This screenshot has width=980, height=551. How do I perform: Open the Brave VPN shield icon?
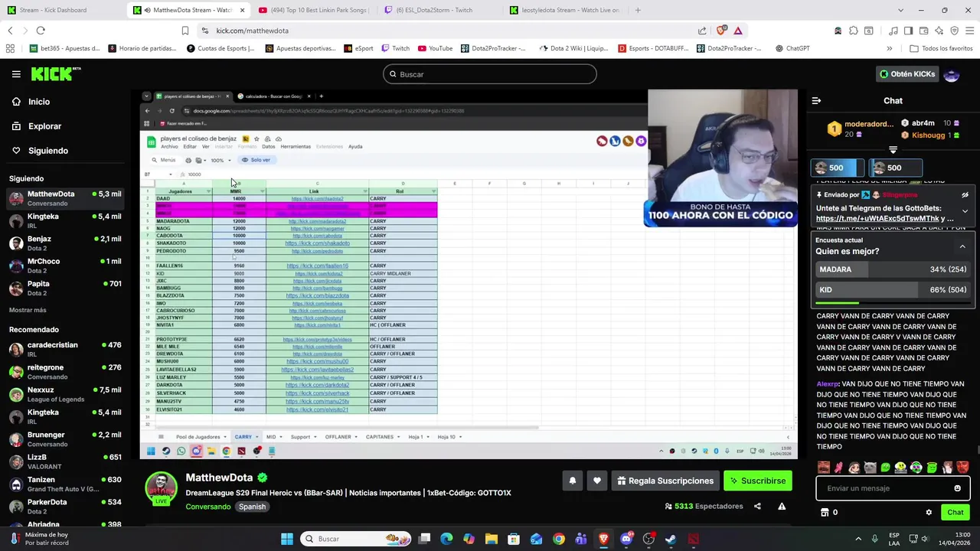coord(954,31)
